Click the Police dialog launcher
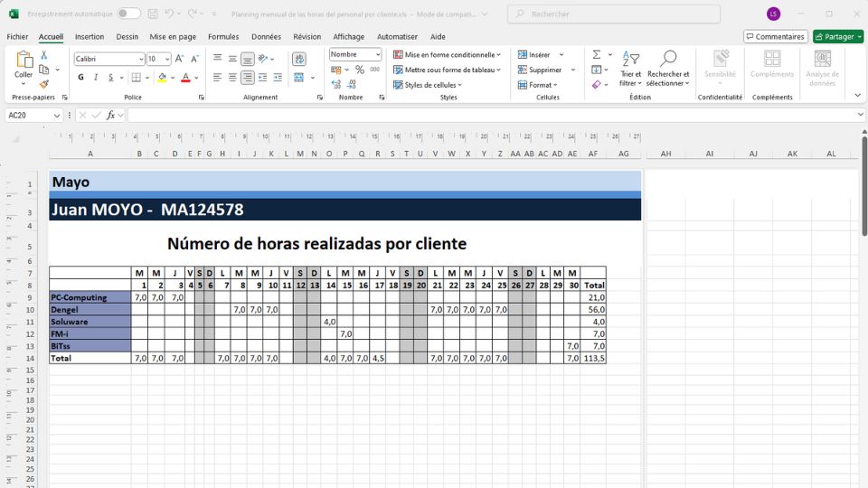Viewport: 868px width, 488px height. tap(201, 98)
